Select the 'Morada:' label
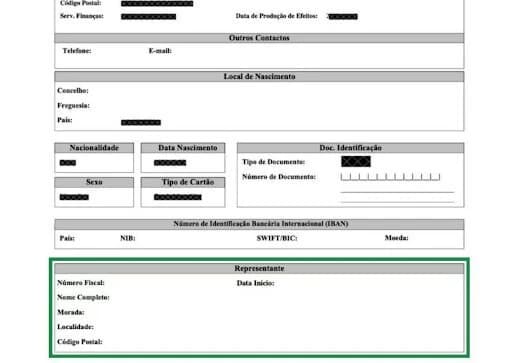Screen dimensions: 512x363 click(71, 312)
